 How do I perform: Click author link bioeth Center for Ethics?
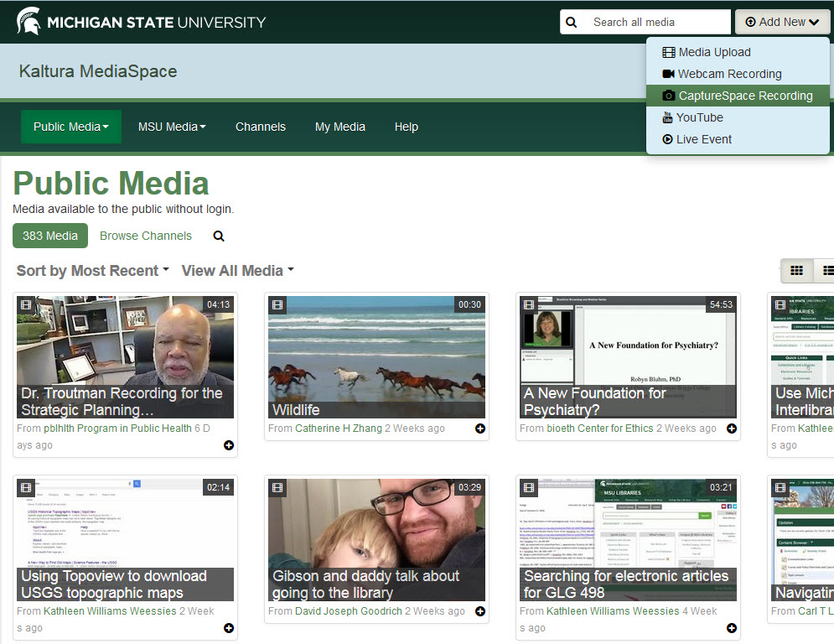tap(600, 428)
